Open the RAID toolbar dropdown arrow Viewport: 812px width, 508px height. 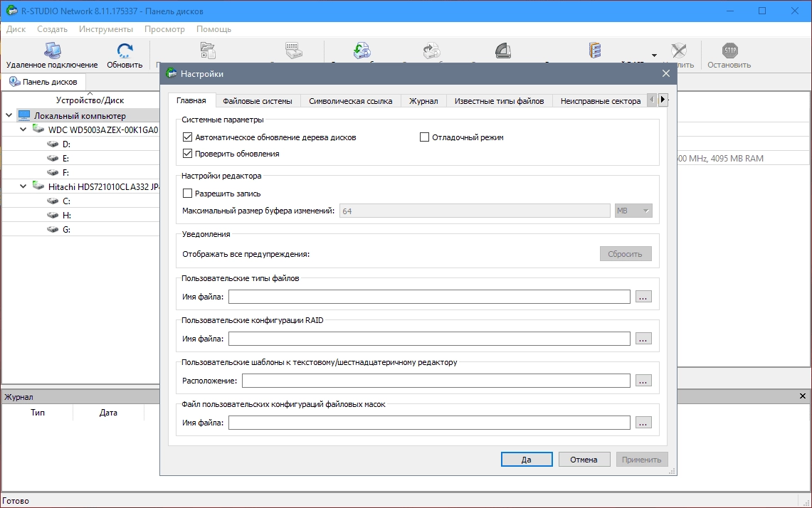(654, 55)
